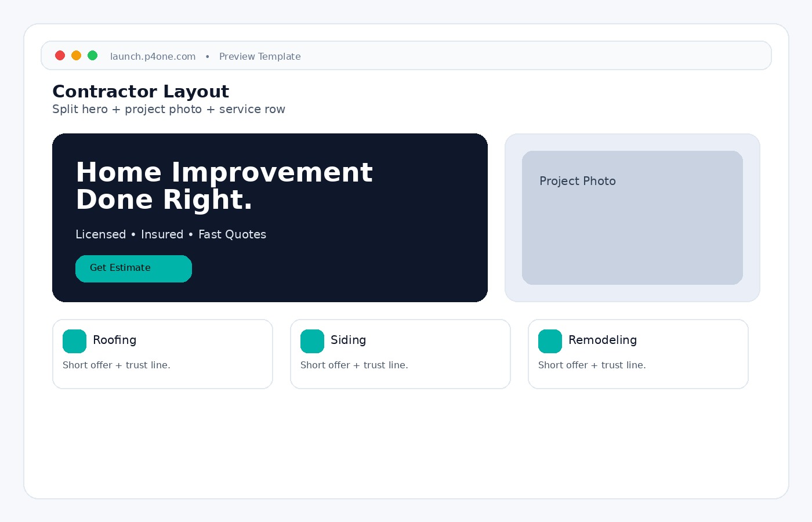Select the green browser window dot
Viewport: 812px width, 522px height.
click(93, 55)
